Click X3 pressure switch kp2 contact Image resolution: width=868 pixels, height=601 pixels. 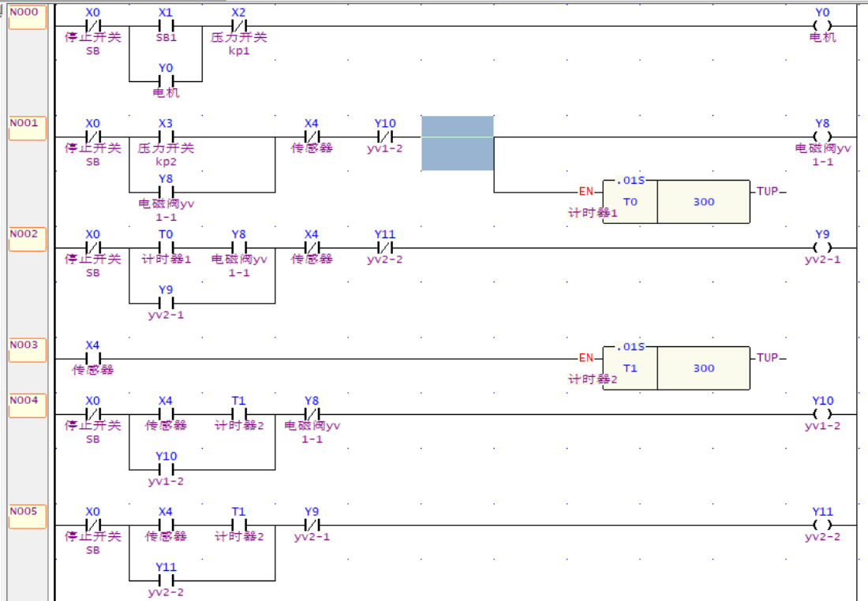pos(166,136)
